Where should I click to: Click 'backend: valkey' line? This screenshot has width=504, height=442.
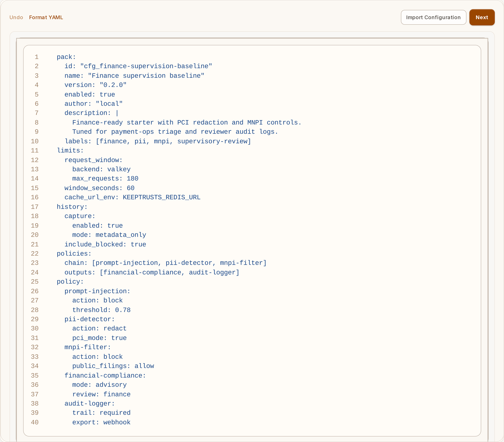point(101,169)
